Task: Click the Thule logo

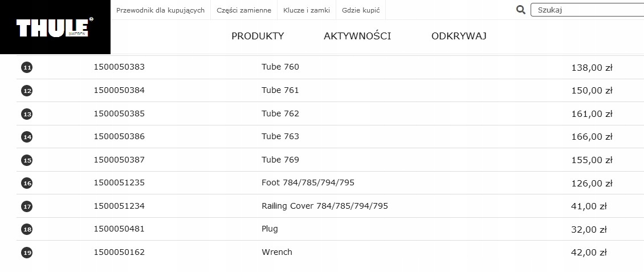Action: [x=55, y=27]
